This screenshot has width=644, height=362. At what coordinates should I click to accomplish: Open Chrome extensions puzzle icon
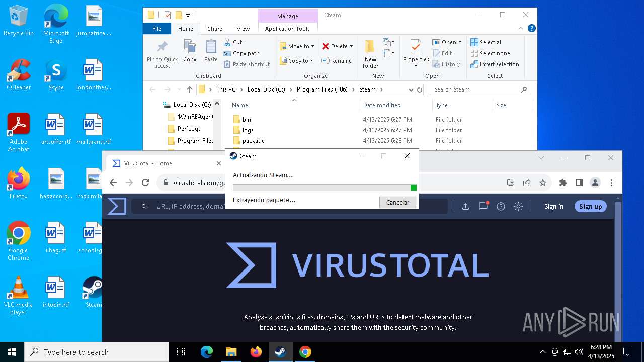pos(563,183)
